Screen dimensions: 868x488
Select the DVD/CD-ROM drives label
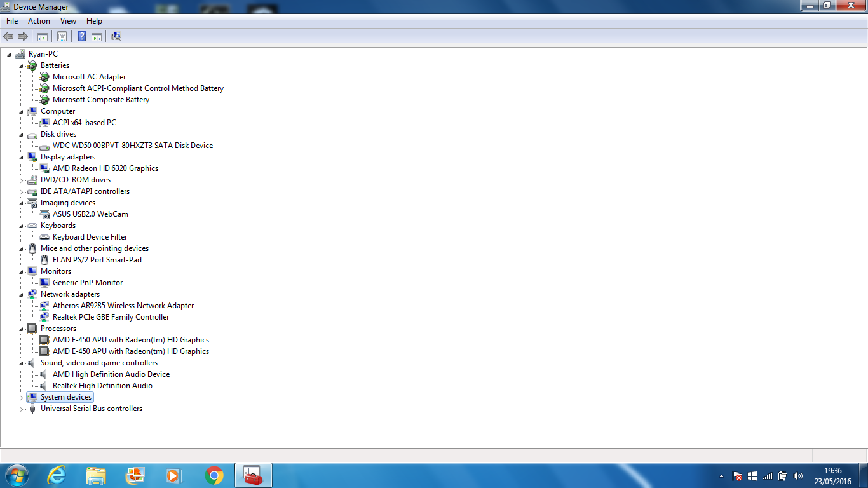click(76, 180)
